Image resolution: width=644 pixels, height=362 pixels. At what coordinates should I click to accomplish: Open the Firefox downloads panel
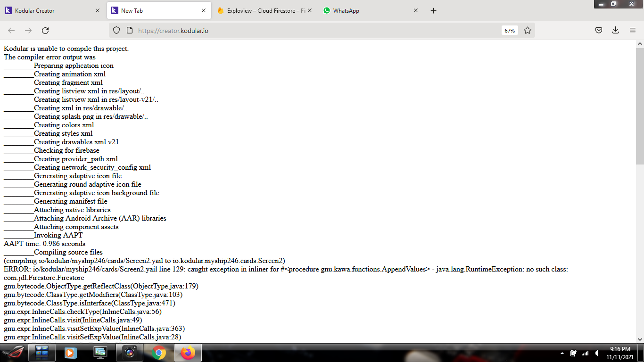point(616,30)
